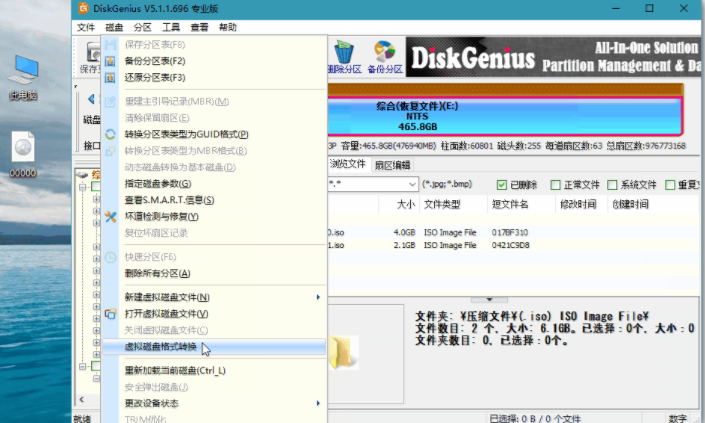The height and width of the screenshot is (423, 705).
Task: Choose 打开虚拟磁盘文件(V) entry
Action: tap(214, 314)
